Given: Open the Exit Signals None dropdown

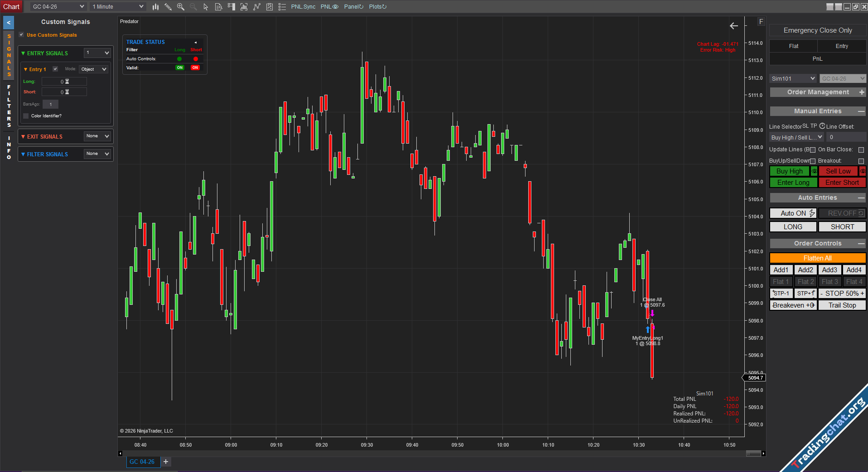Looking at the screenshot, I should pos(97,136).
